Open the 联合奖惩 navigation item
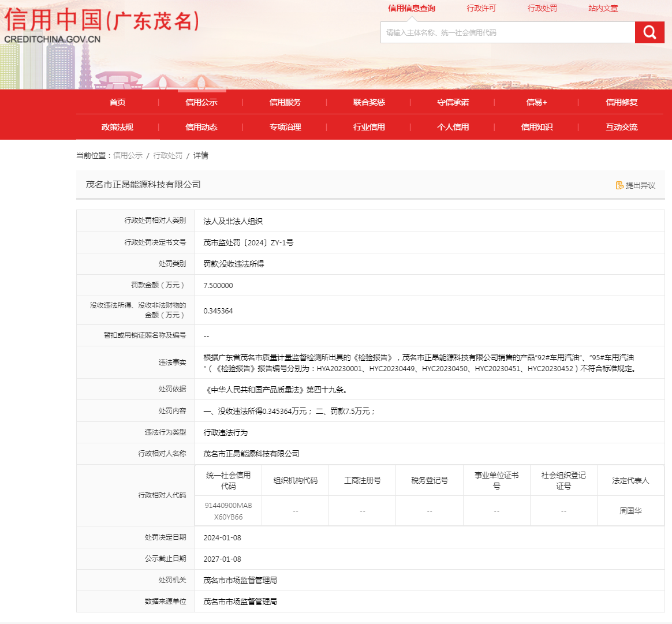This screenshot has width=672, height=624. click(369, 102)
